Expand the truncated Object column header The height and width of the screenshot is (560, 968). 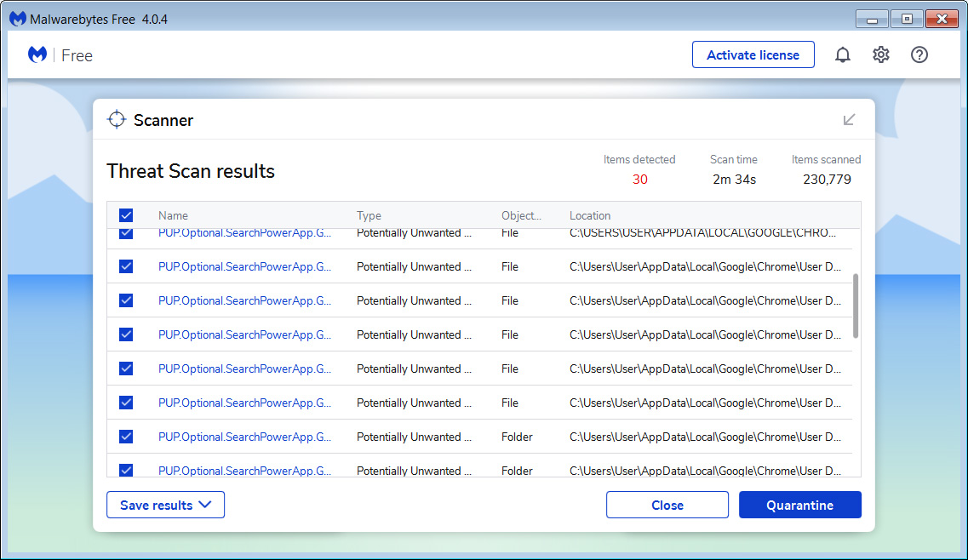523,215
